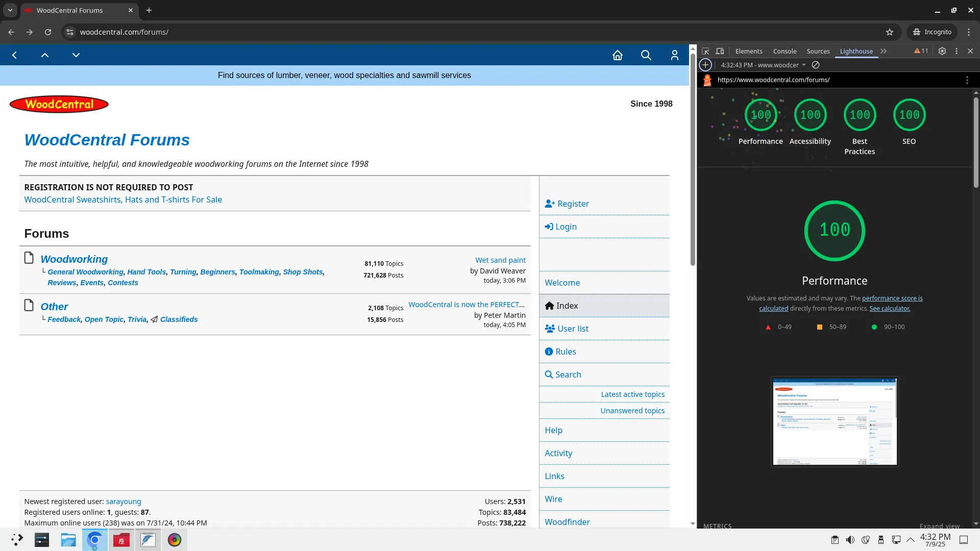The width and height of the screenshot is (980, 551).
Task: Clear all Lighthouse reports
Action: (816, 65)
